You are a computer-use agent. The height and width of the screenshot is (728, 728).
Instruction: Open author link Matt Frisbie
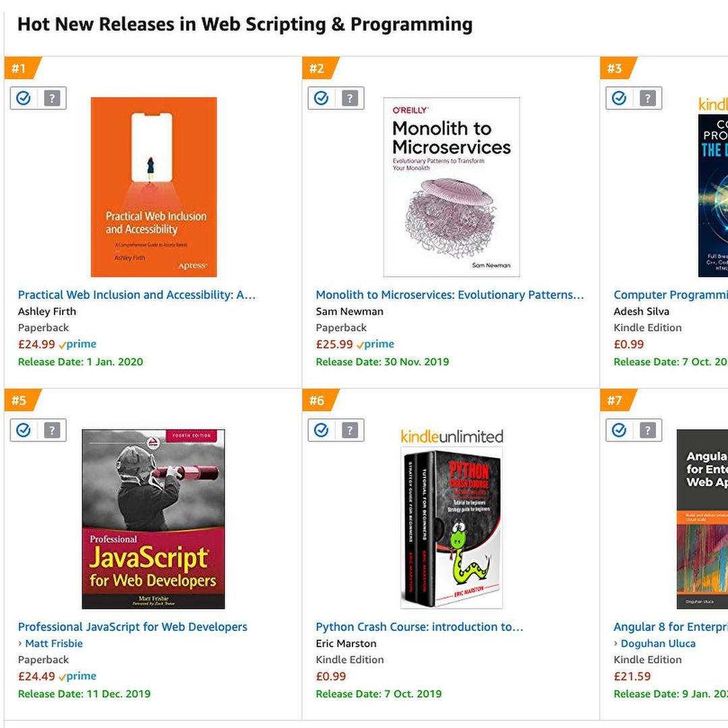coord(54,644)
